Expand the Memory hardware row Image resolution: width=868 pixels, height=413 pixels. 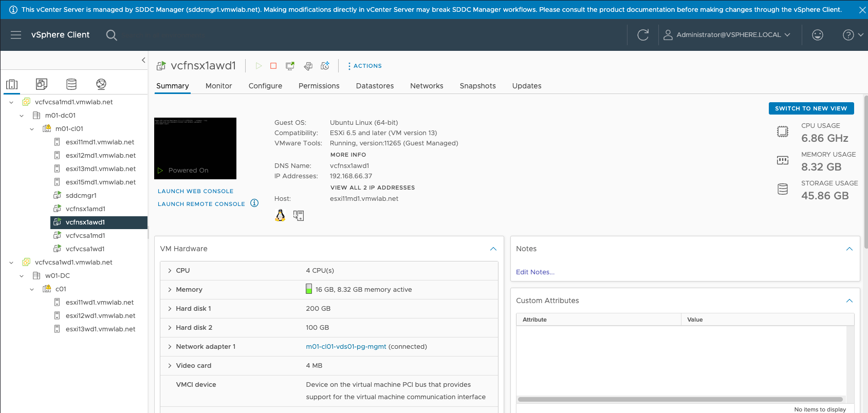tap(170, 290)
